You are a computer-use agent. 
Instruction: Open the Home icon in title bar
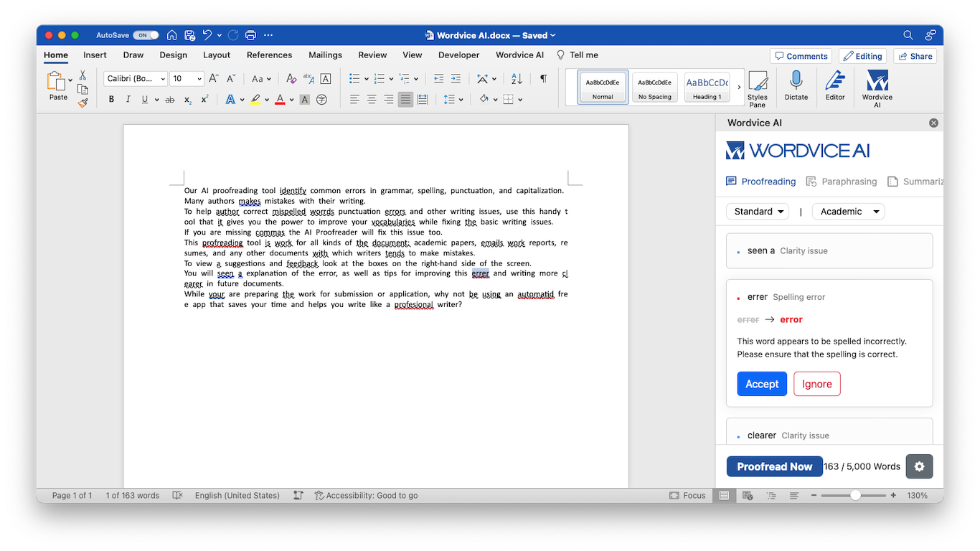pos(172,35)
